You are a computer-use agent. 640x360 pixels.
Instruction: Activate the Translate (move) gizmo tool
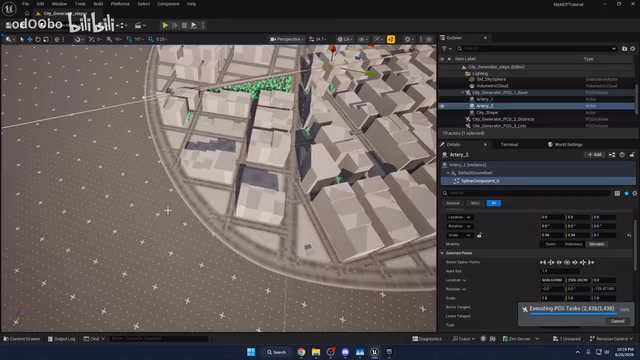pyautogui.click(x=30, y=40)
